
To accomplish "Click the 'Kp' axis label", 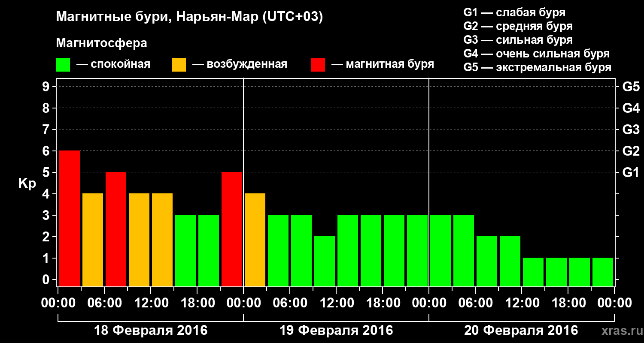I will tap(27, 184).
